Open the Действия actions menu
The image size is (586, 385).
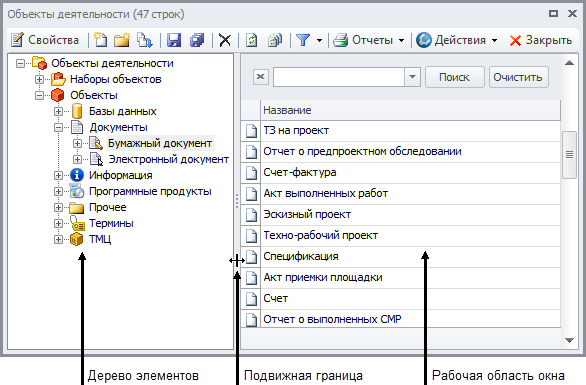pos(457,40)
